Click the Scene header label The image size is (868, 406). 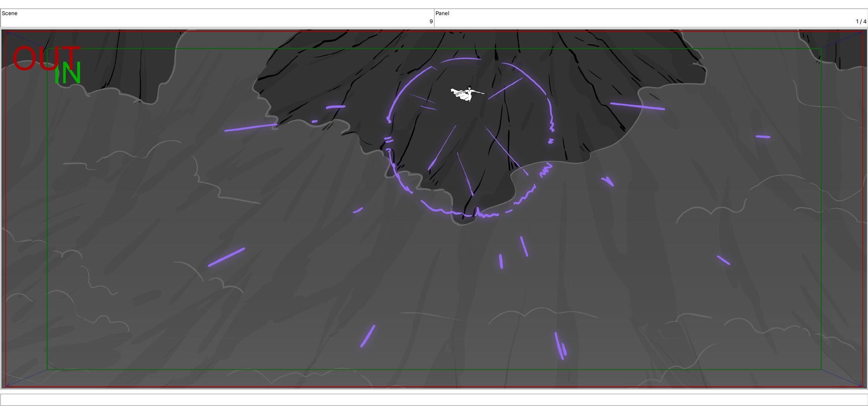point(9,13)
